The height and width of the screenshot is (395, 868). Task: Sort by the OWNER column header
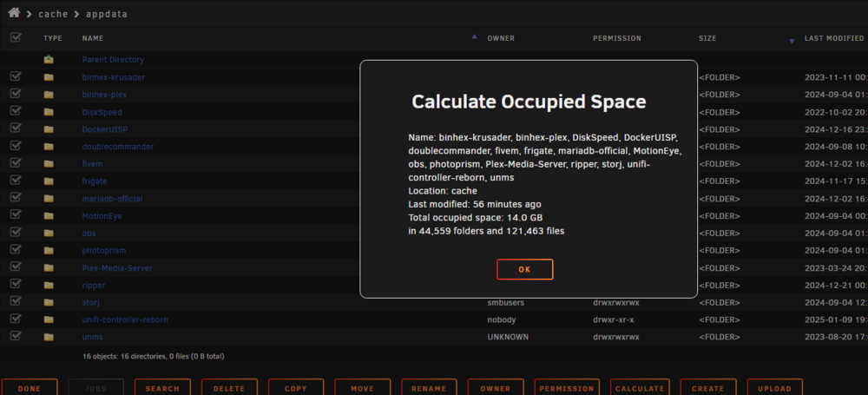[x=501, y=38]
